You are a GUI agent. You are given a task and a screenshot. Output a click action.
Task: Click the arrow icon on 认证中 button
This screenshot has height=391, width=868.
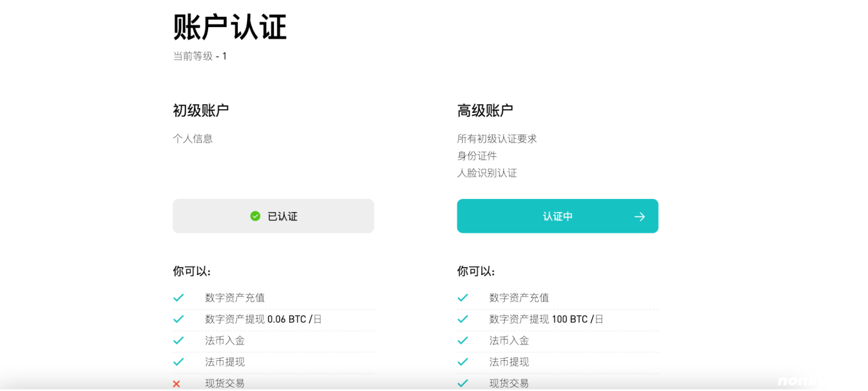tap(639, 217)
